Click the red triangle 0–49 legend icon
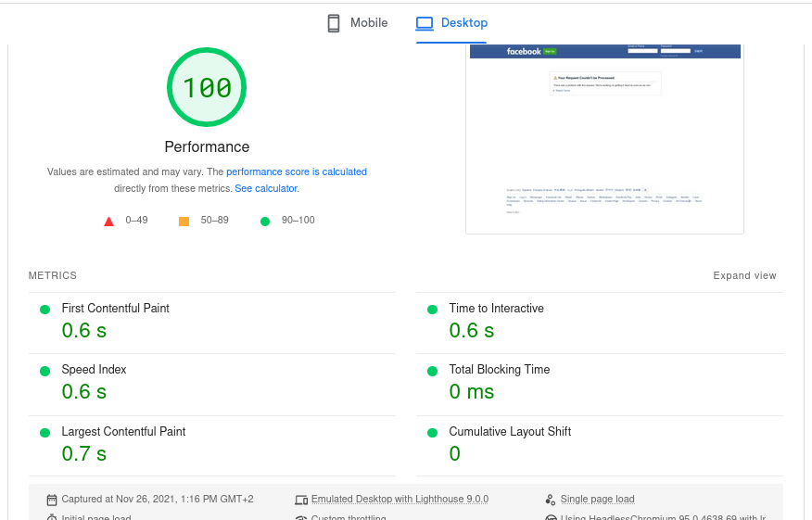Screen dimensions: 812x520 tap(108, 221)
